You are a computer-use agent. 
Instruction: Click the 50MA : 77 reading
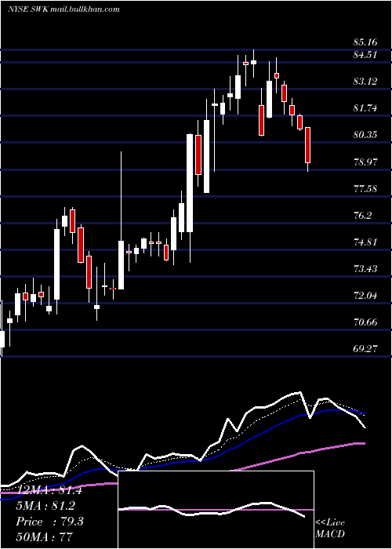[44, 536]
